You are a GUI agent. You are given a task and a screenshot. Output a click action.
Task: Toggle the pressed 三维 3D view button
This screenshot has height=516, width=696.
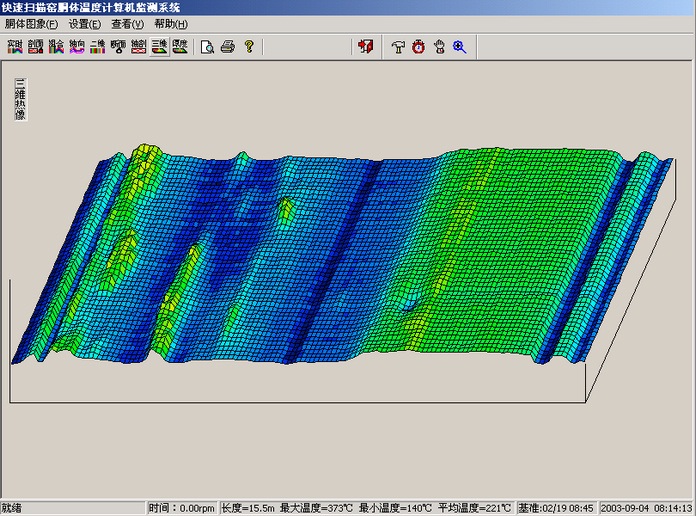159,46
